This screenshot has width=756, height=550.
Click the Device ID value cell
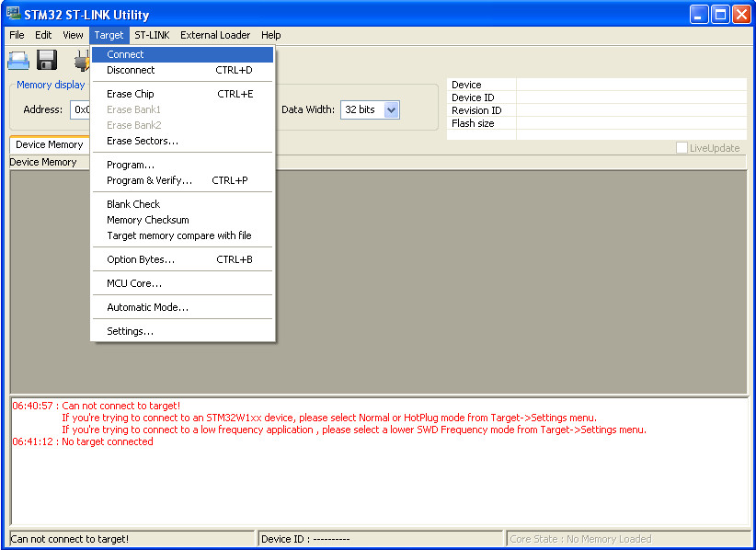coord(631,97)
